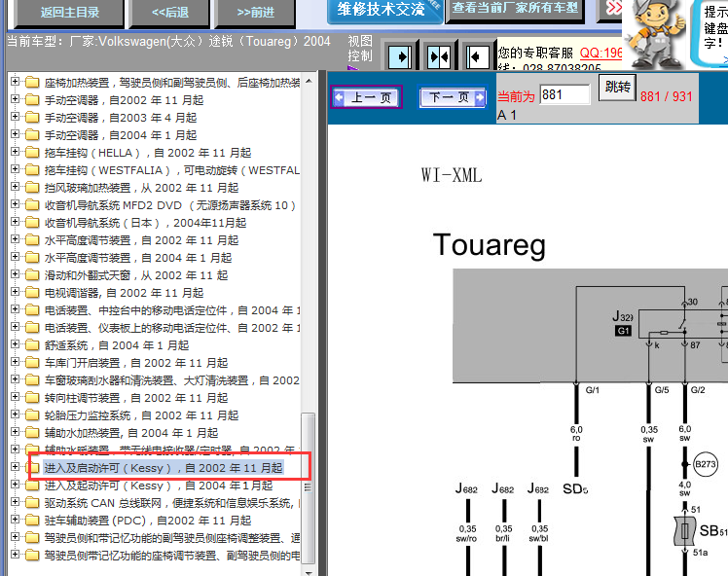Expand the 座椅加热装置 tree node
This screenshot has width=728, height=576.
tap(15, 82)
